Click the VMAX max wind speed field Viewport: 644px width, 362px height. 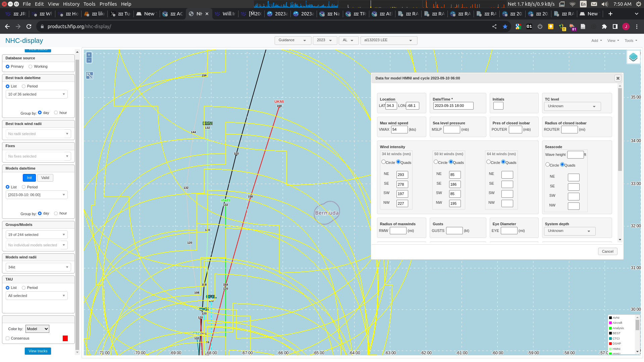coord(399,129)
